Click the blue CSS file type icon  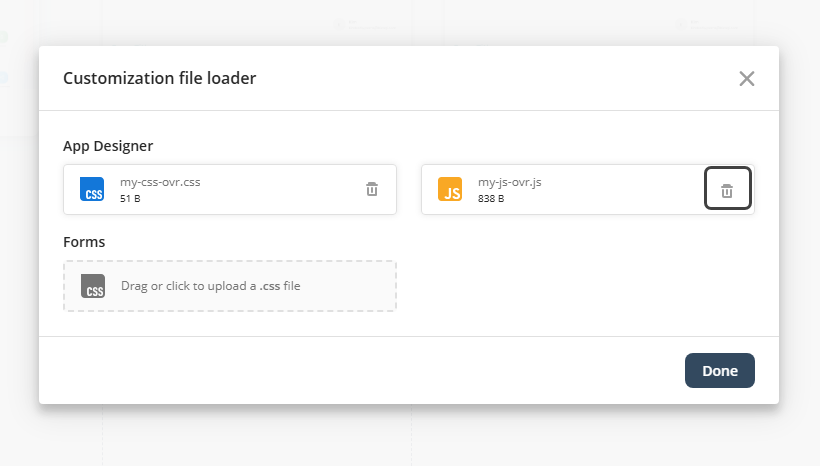(x=92, y=190)
